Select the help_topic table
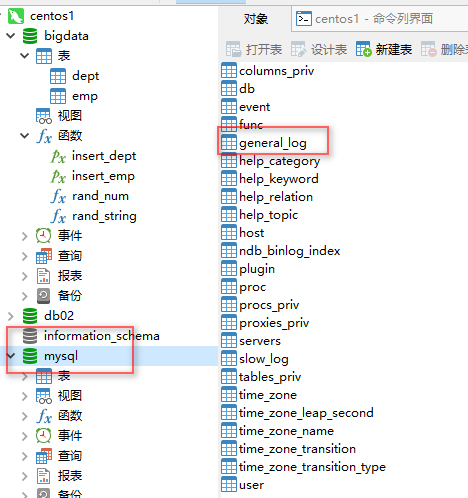 (x=260, y=215)
